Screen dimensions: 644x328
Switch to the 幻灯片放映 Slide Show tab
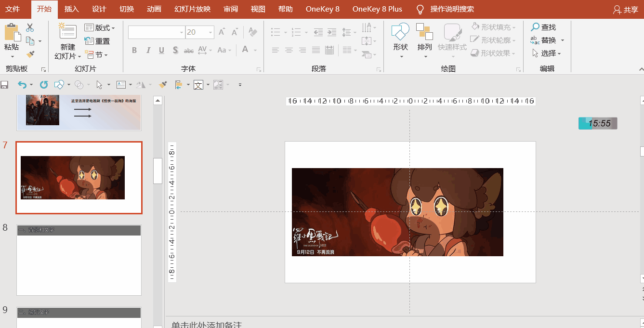[x=192, y=9]
